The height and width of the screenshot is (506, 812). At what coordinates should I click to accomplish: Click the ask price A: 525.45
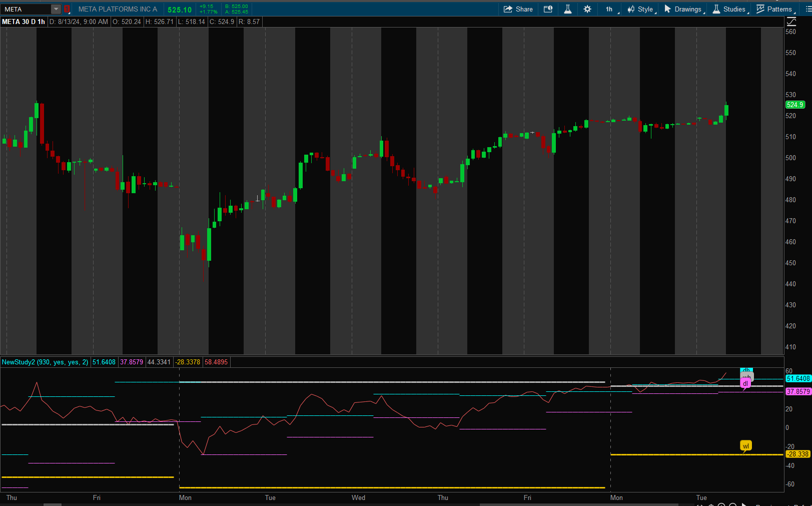[x=237, y=12]
